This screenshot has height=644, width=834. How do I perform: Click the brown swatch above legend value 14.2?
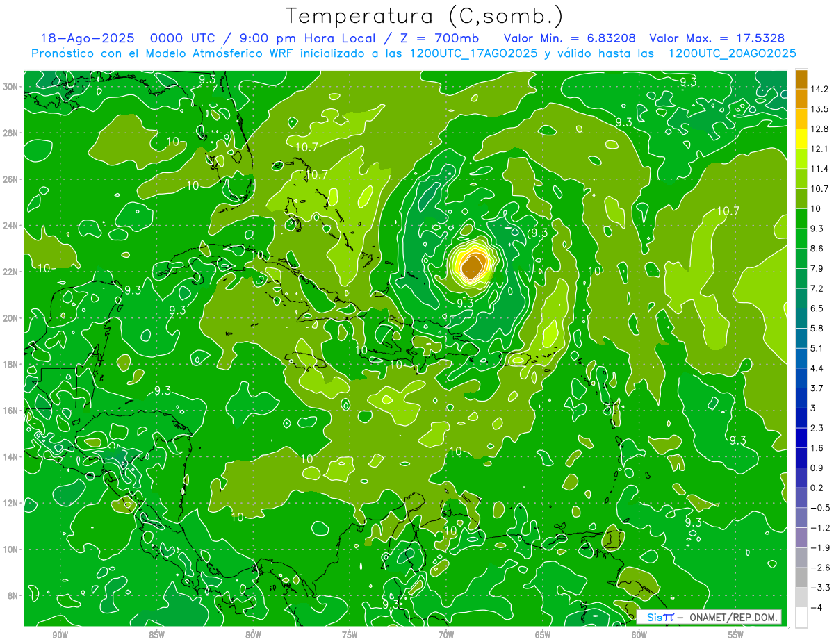(801, 79)
